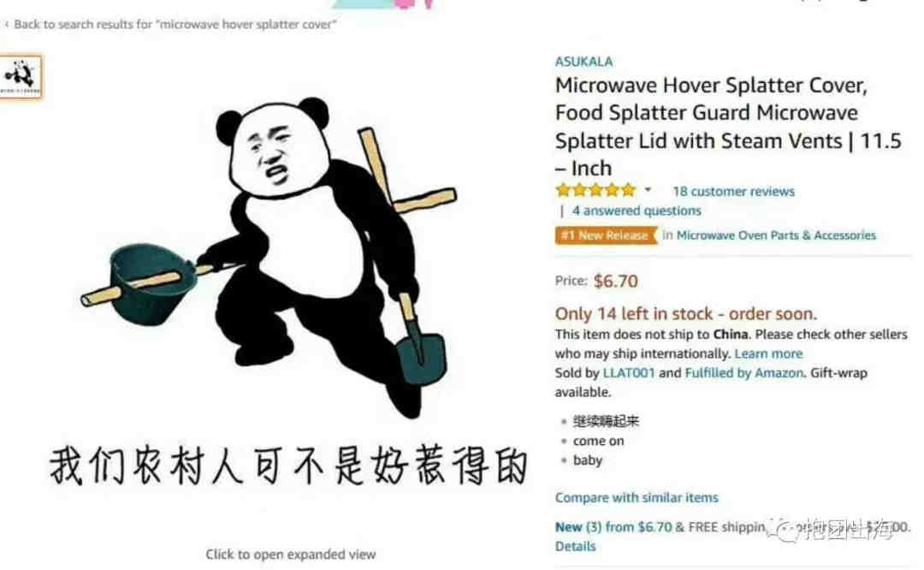The height and width of the screenshot is (570, 924).
Task: Click the five-star rating icons
Action: click(x=595, y=190)
